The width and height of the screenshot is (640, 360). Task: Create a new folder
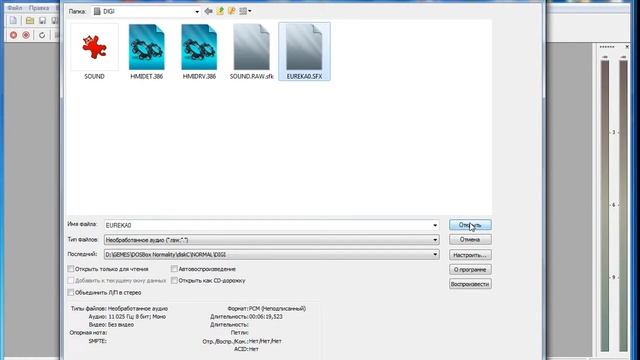pyautogui.click(x=231, y=11)
